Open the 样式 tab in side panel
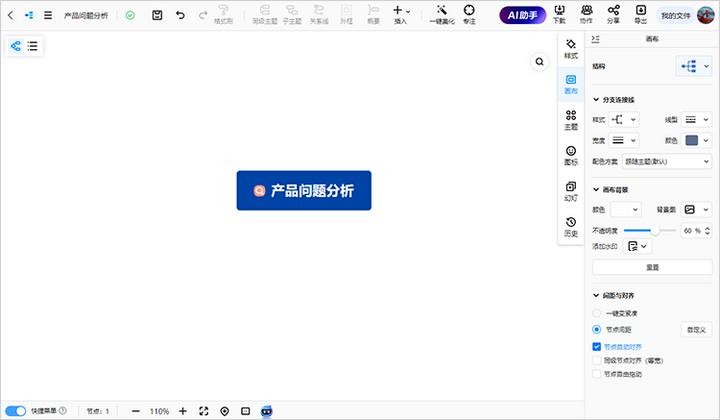The height and width of the screenshot is (420, 720). coord(570,50)
